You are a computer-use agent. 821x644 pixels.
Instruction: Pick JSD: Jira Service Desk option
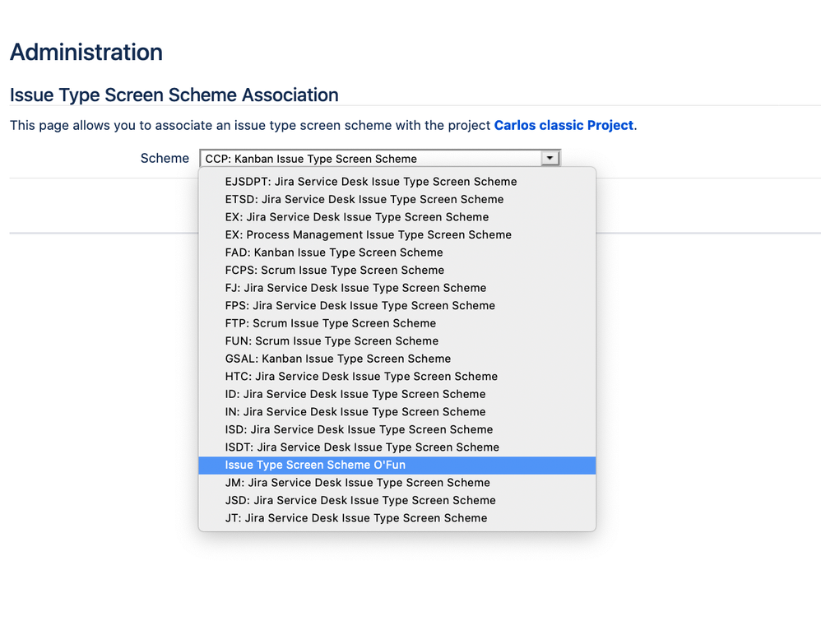click(x=397, y=501)
